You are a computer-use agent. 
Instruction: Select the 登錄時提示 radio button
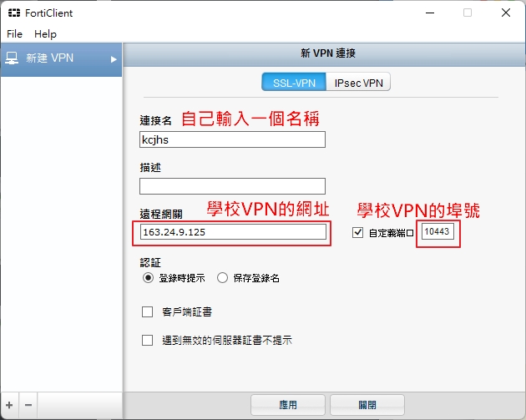[x=148, y=278]
